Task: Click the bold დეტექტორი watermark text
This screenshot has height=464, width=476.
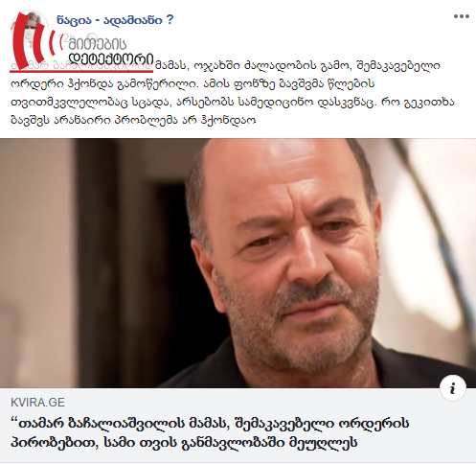Action: (x=111, y=59)
